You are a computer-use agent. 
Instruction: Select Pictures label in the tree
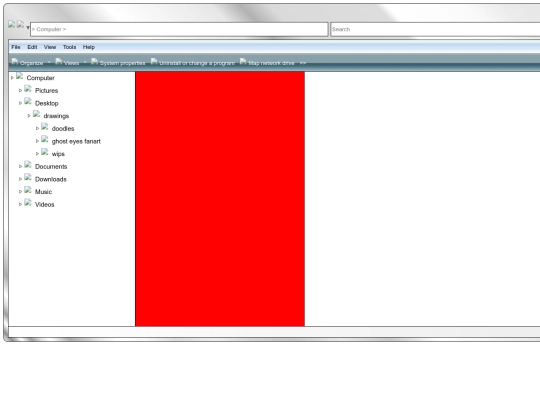coord(46,91)
